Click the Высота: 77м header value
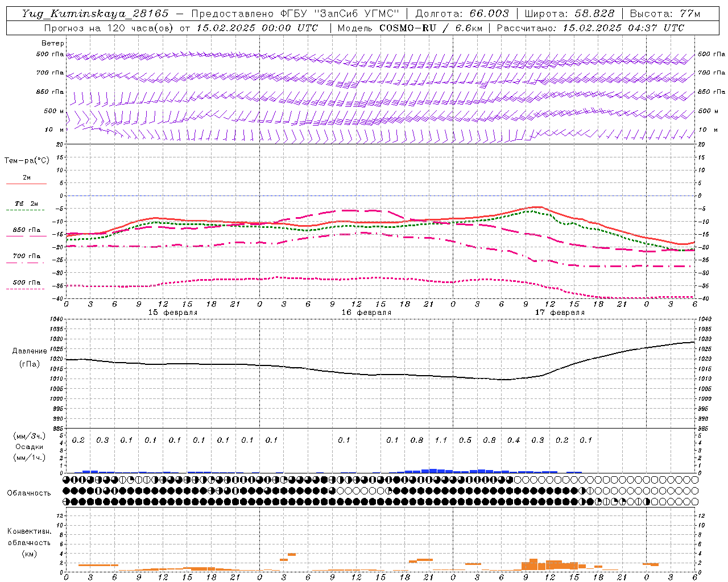The image size is (728, 582). click(665, 14)
